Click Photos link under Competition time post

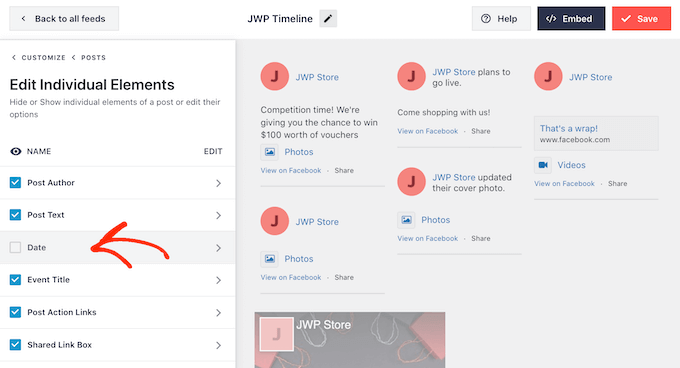click(299, 152)
